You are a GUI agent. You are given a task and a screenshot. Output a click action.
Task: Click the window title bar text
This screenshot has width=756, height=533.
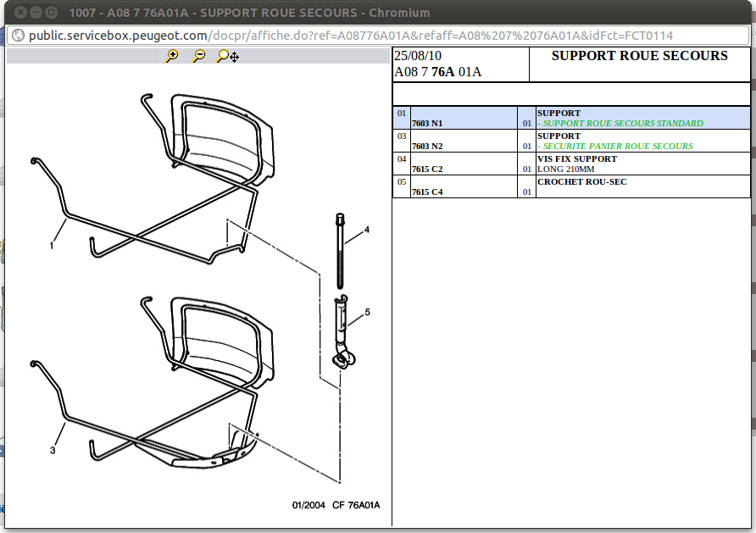pyautogui.click(x=249, y=13)
